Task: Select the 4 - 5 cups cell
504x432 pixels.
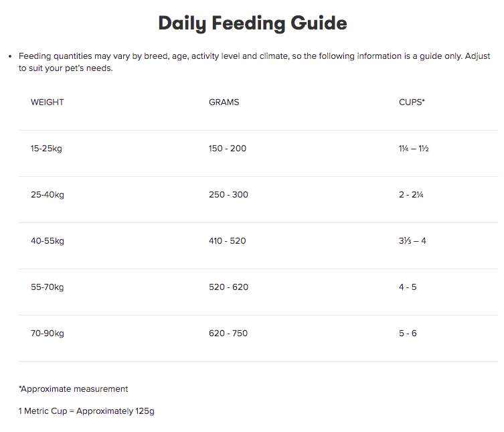Action: 408,287
